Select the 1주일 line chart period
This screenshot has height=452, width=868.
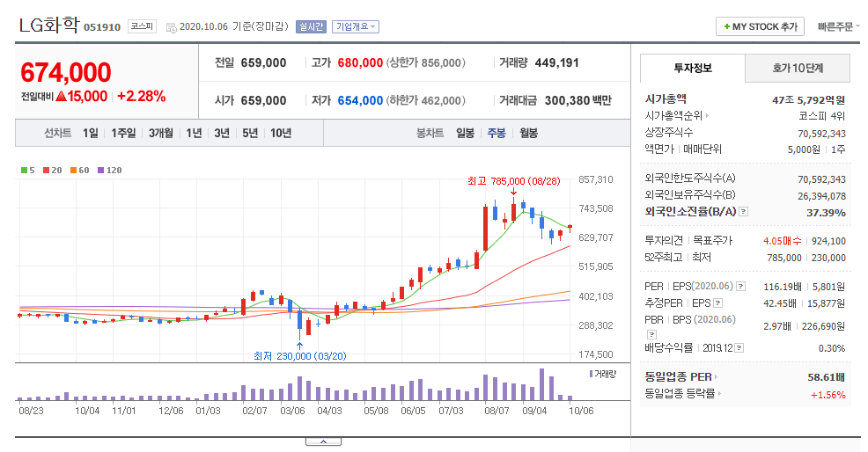(x=123, y=134)
